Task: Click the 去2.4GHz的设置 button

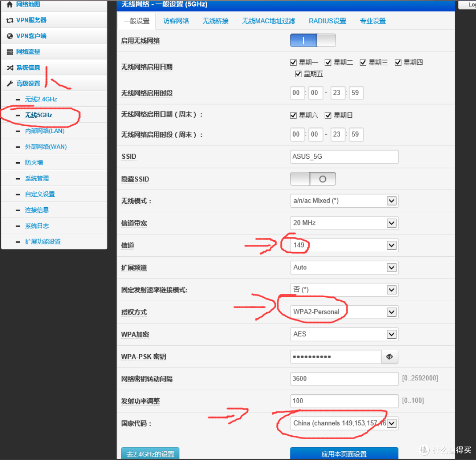Action: 150,454
